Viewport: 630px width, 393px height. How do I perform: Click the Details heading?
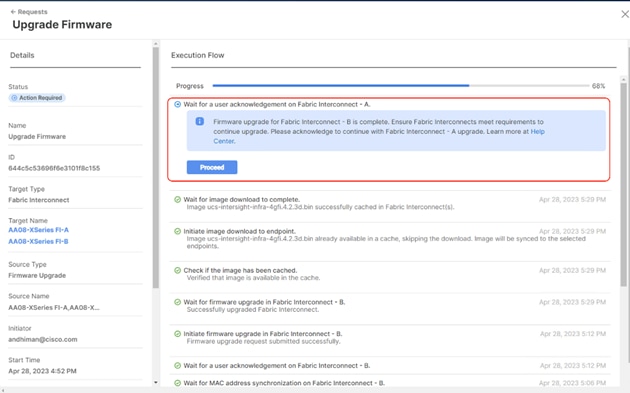(22, 55)
